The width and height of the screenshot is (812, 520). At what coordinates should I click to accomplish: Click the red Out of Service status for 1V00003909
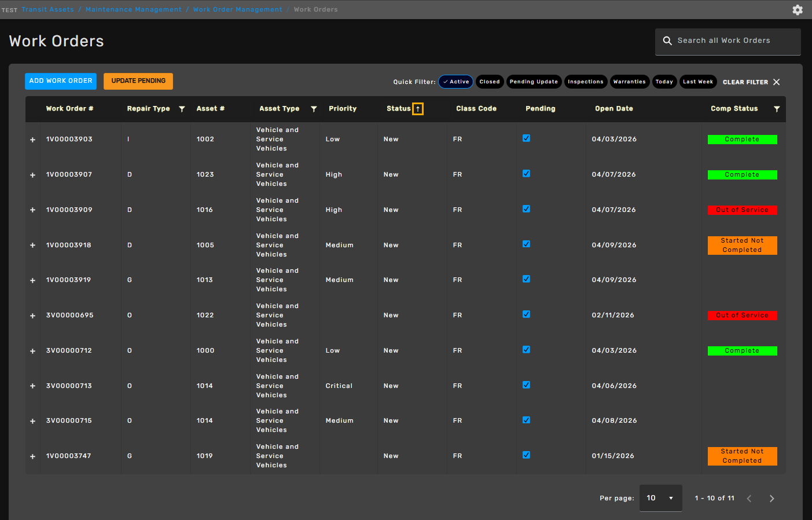pos(742,210)
